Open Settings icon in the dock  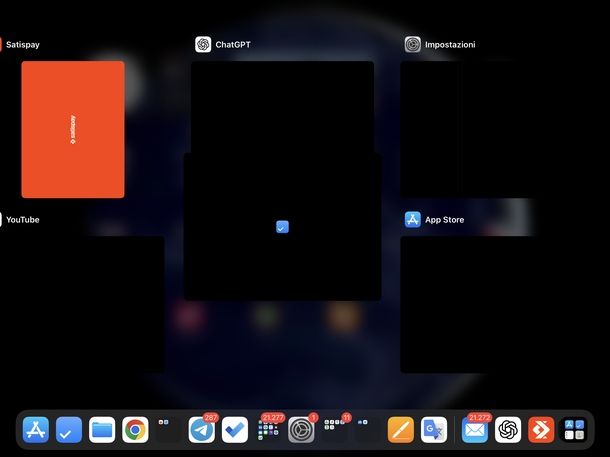pos(301,430)
